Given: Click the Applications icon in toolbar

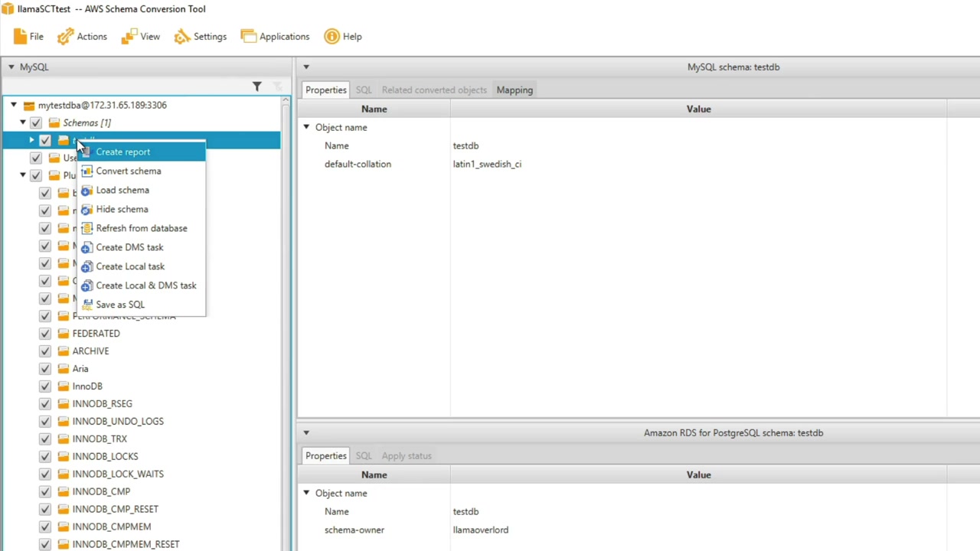Looking at the screenshot, I should tap(248, 37).
